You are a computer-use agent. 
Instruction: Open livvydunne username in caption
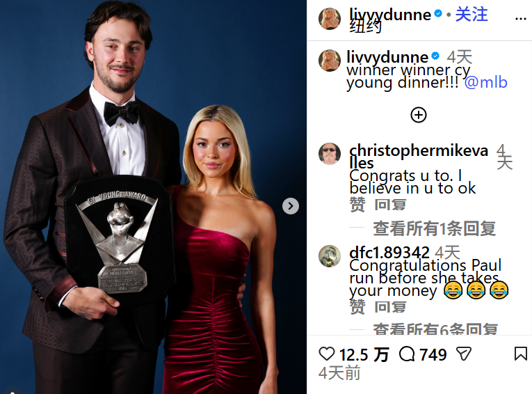click(x=387, y=57)
